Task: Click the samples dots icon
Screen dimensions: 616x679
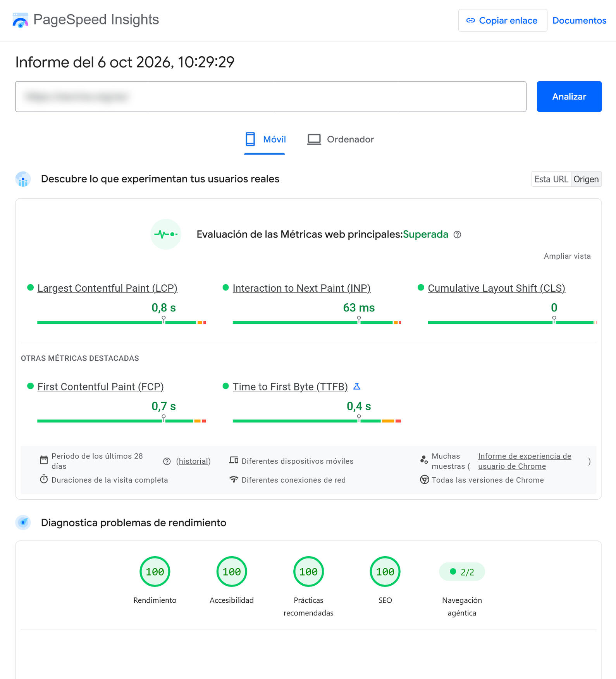Action: pyautogui.click(x=424, y=460)
